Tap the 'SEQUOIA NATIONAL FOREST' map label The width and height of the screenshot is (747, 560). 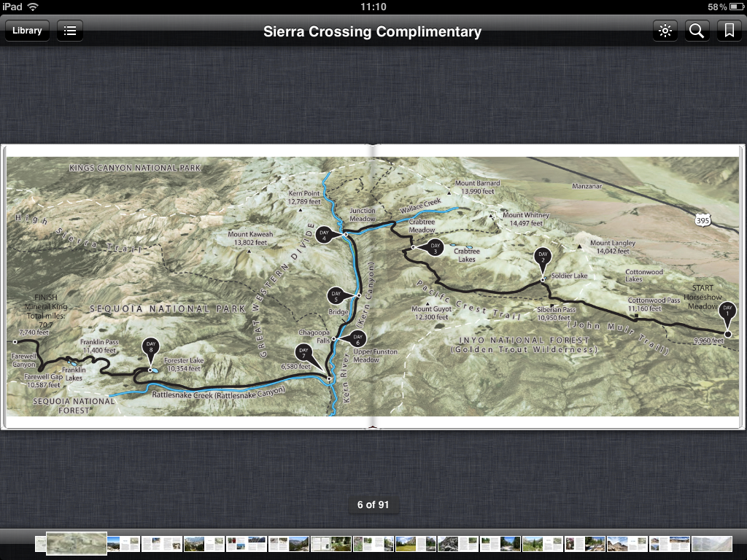[74, 405]
